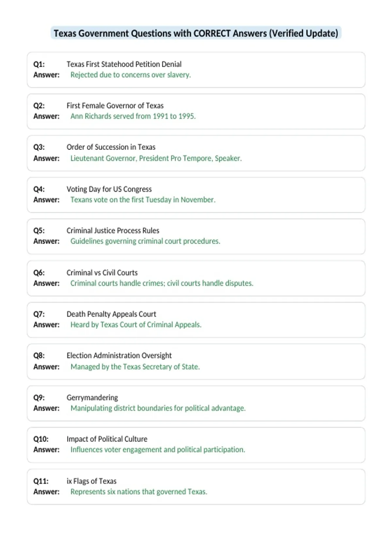
Task: Click the Q7 Death Penalty Appeals Court text
Action: pos(111,314)
